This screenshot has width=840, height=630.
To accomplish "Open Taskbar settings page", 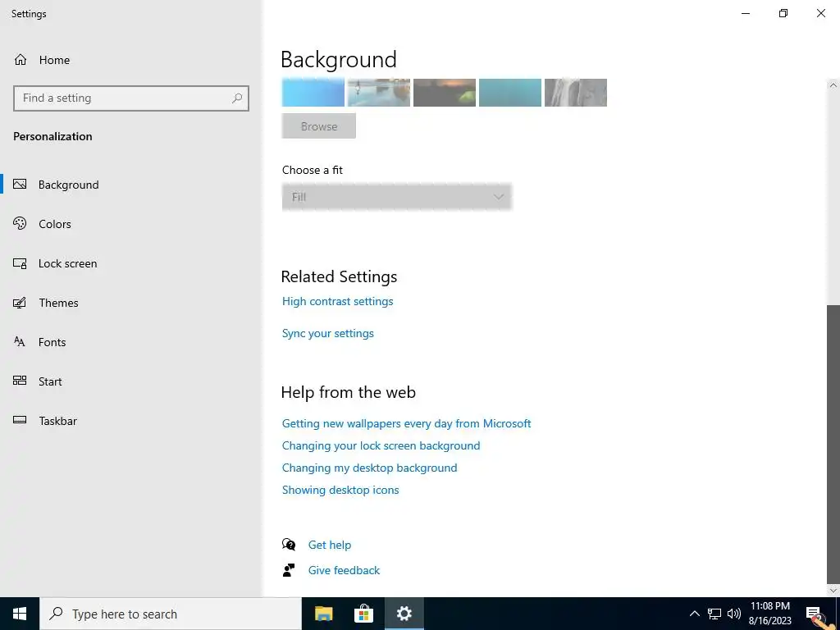I will (x=58, y=421).
